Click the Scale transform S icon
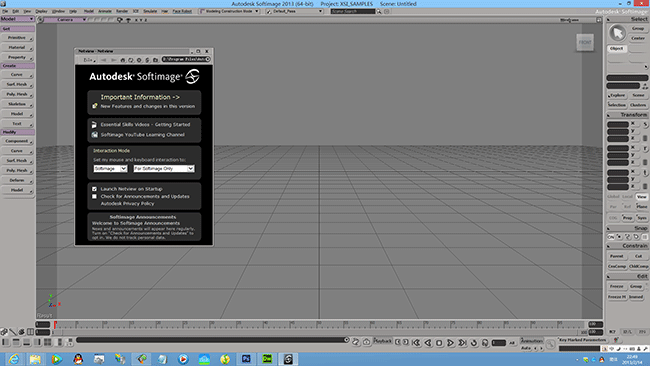This screenshot has height=366, width=650. [645, 124]
